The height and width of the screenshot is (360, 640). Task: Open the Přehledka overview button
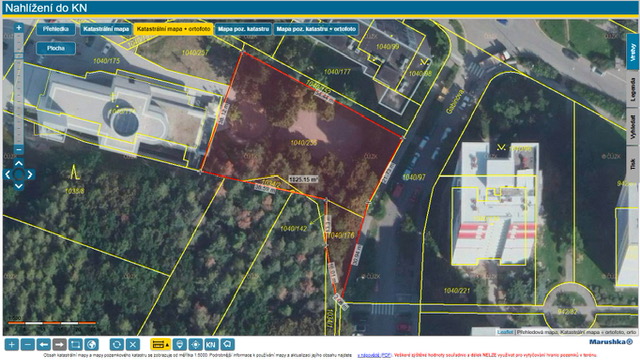56,29
